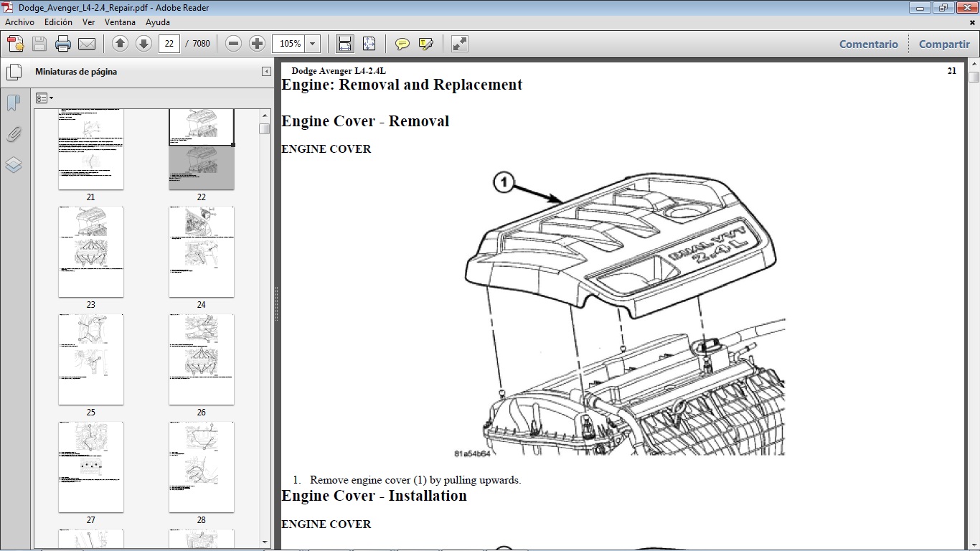The height and width of the screenshot is (551, 980).
Task: Open the layers panel icon
Action: [x=14, y=165]
